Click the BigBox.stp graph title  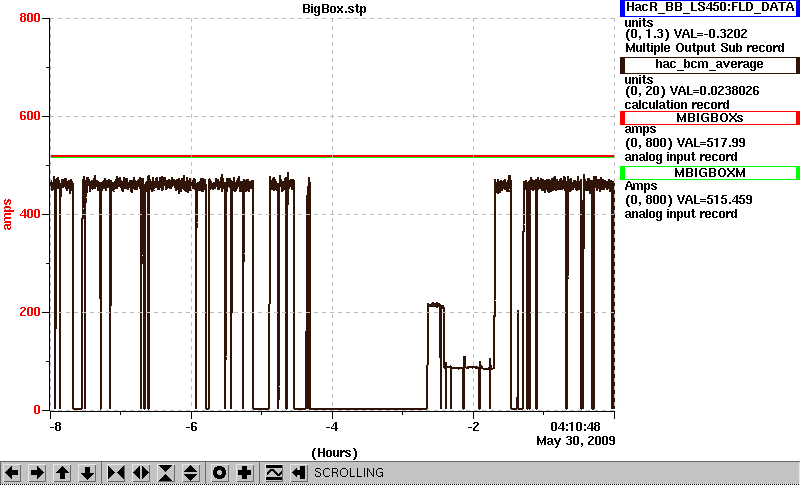point(334,9)
